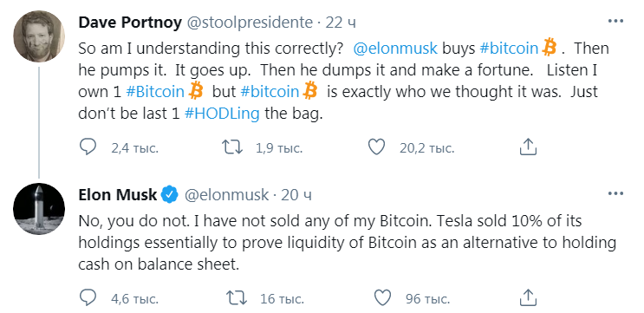
Task: Open the capitalized #Bitcoin hashtag
Action: [x=155, y=92]
